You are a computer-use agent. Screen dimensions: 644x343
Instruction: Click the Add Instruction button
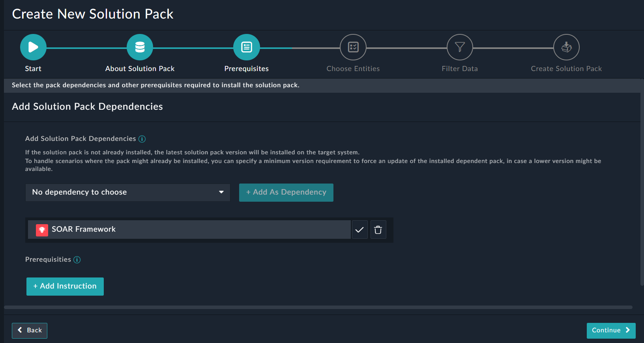(x=65, y=286)
